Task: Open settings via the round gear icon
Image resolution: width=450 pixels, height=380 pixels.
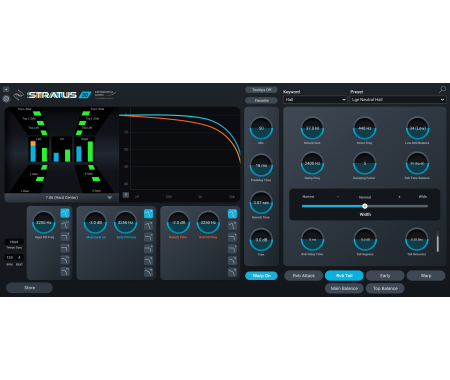Action: tap(6, 99)
